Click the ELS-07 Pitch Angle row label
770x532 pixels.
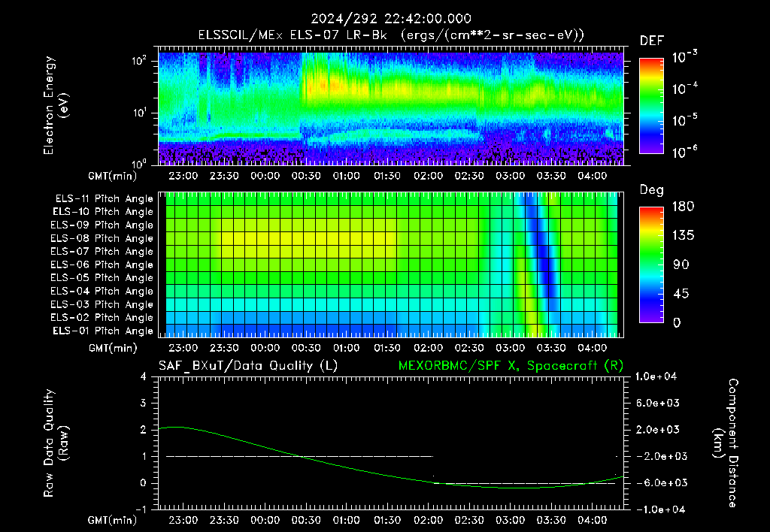[102, 251]
